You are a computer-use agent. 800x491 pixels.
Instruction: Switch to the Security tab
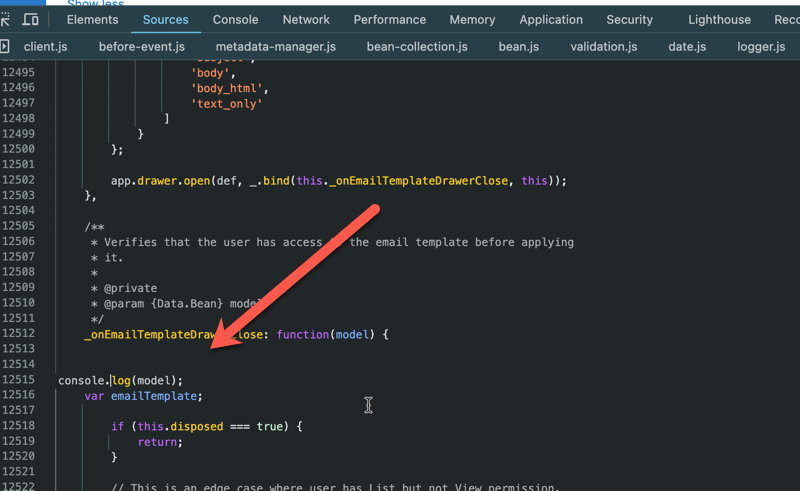click(x=630, y=20)
